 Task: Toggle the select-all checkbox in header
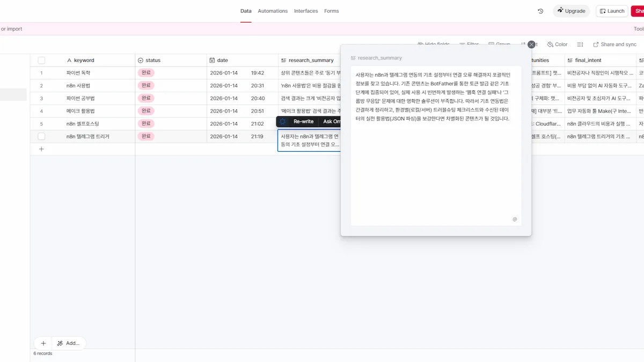click(41, 61)
